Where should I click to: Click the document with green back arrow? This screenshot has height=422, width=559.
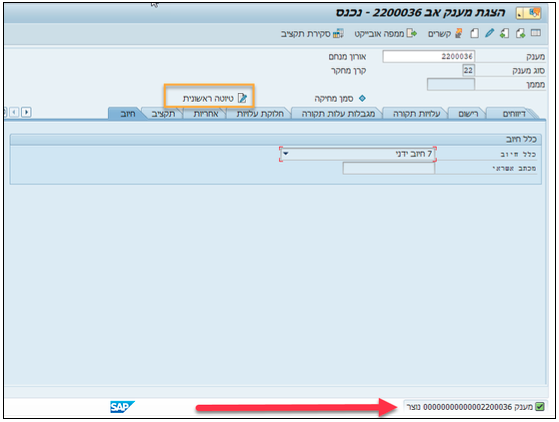tap(504, 34)
